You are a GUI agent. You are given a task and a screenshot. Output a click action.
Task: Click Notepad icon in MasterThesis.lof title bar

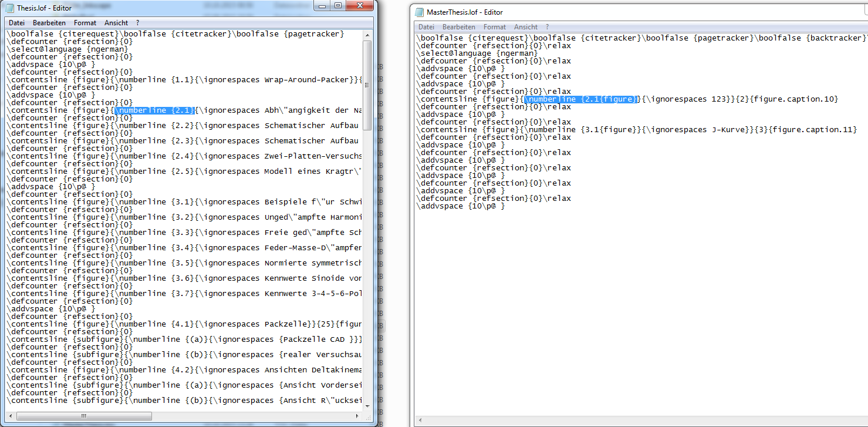[419, 12]
